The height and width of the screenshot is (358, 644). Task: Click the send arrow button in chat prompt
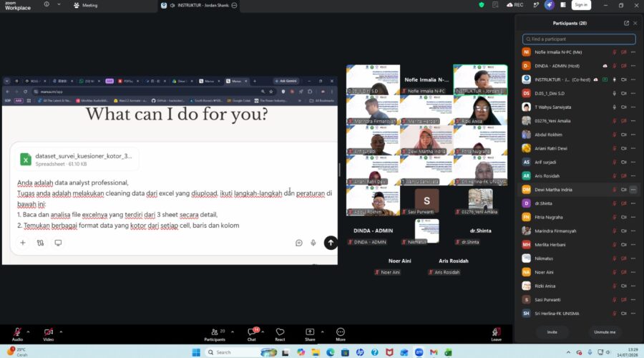click(x=331, y=243)
